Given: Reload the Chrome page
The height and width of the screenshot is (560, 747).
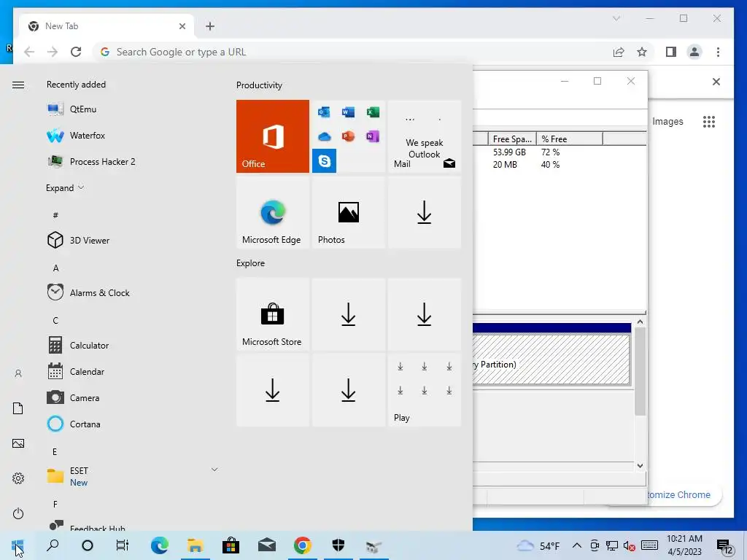Looking at the screenshot, I should 76,52.
